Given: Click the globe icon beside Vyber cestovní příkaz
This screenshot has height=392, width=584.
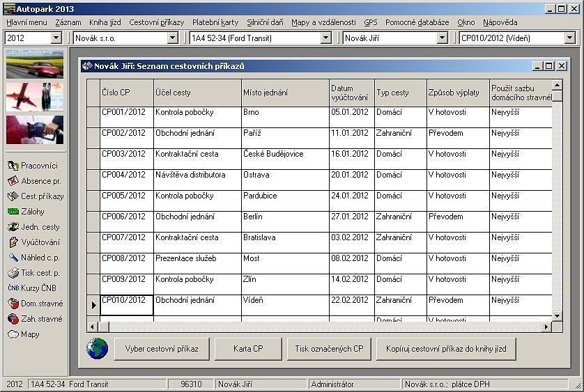Looking at the screenshot, I should coord(98,349).
